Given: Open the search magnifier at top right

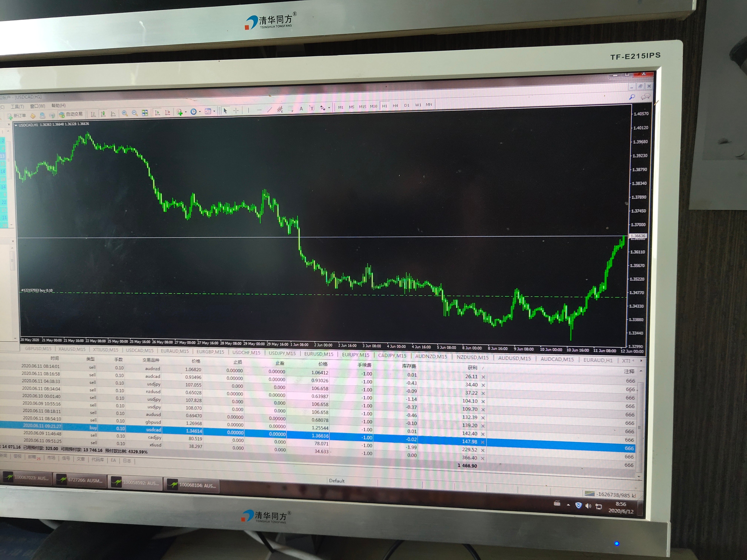Looking at the screenshot, I should pos(632,97).
